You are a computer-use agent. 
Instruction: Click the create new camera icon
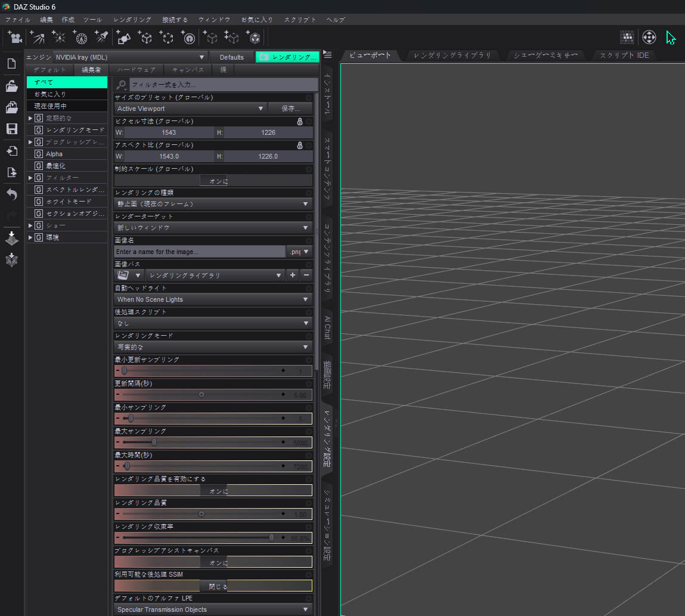pos(15,38)
